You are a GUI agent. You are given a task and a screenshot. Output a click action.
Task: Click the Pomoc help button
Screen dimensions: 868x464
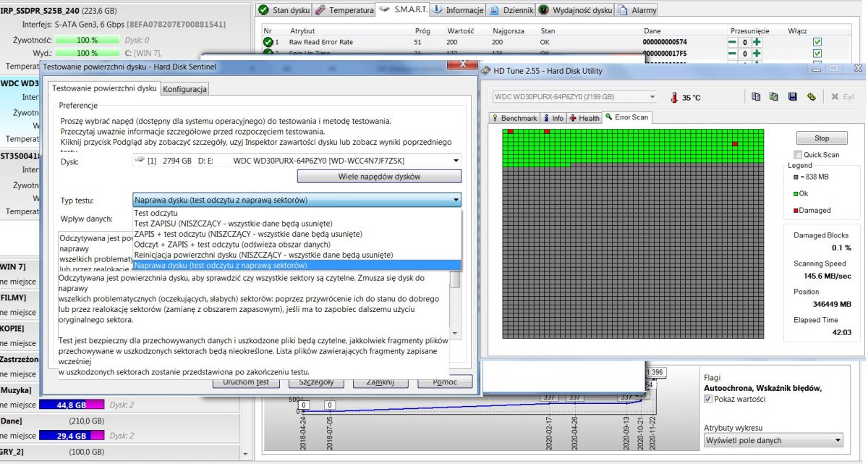click(x=443, y=382)
